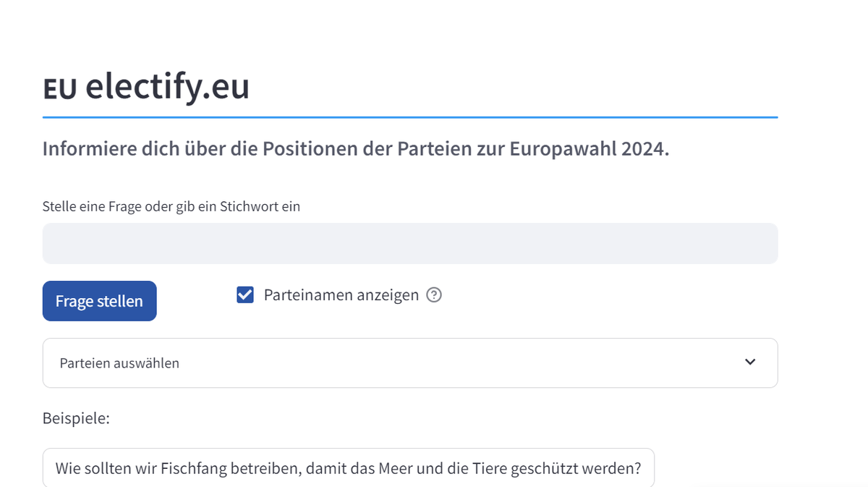Toggle the Parteinamen anzeigen checkbox
This screenshot has height=487, width=868.
click(x=245, y=295)
